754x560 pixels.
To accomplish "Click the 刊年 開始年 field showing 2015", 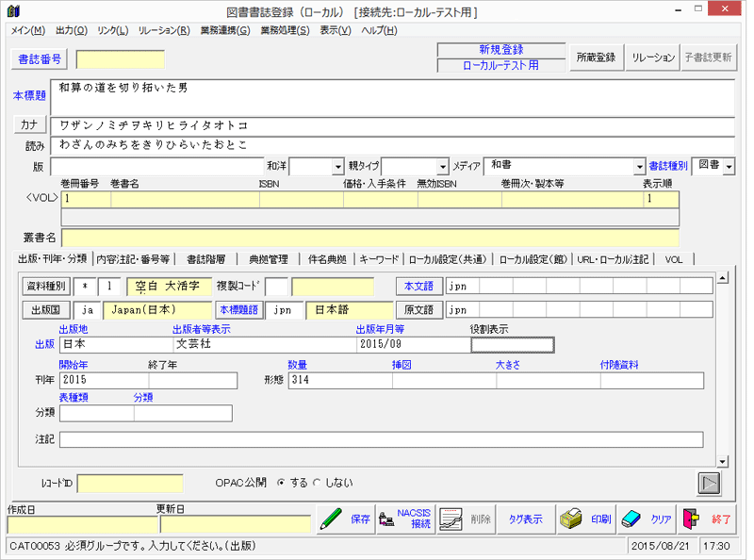I will coord(105,381).
